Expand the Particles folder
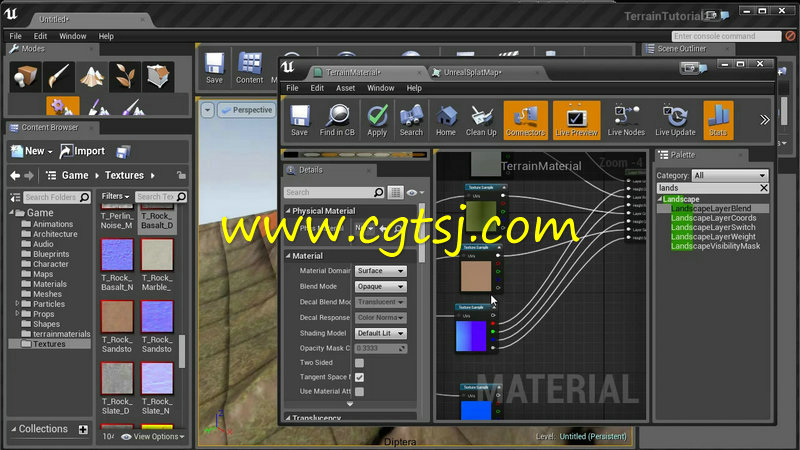 (x=17, y=304)
